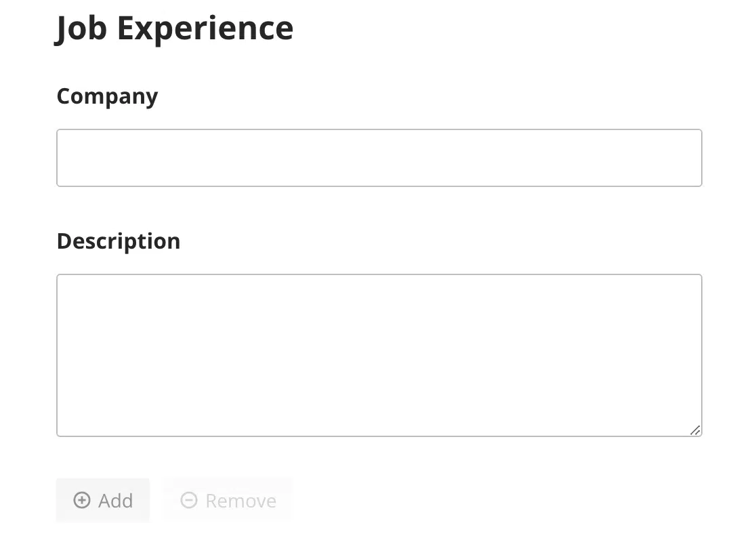The image size is (756, 538).
Task: Click the Company field label
Action: [x=107, y=97]
